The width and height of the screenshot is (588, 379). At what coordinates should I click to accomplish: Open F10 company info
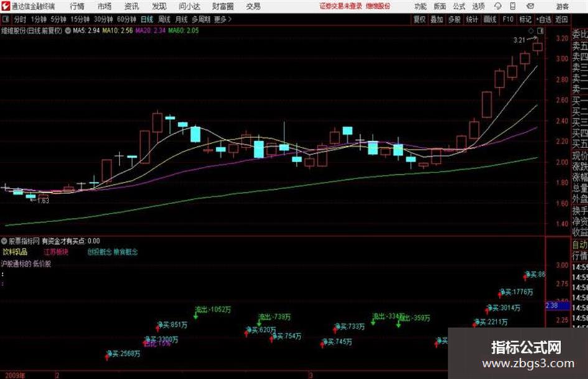point(508,19)
